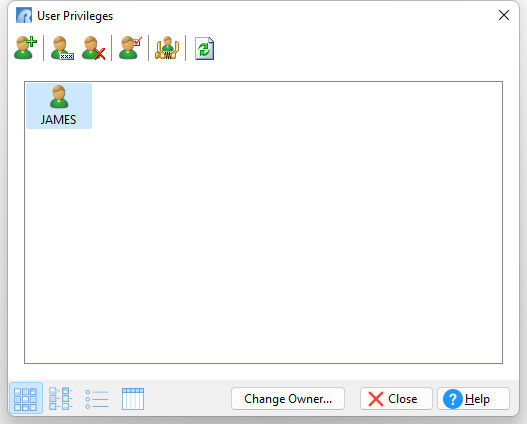Click the Close button
The image size is (527, 424).
pos(396,399)
